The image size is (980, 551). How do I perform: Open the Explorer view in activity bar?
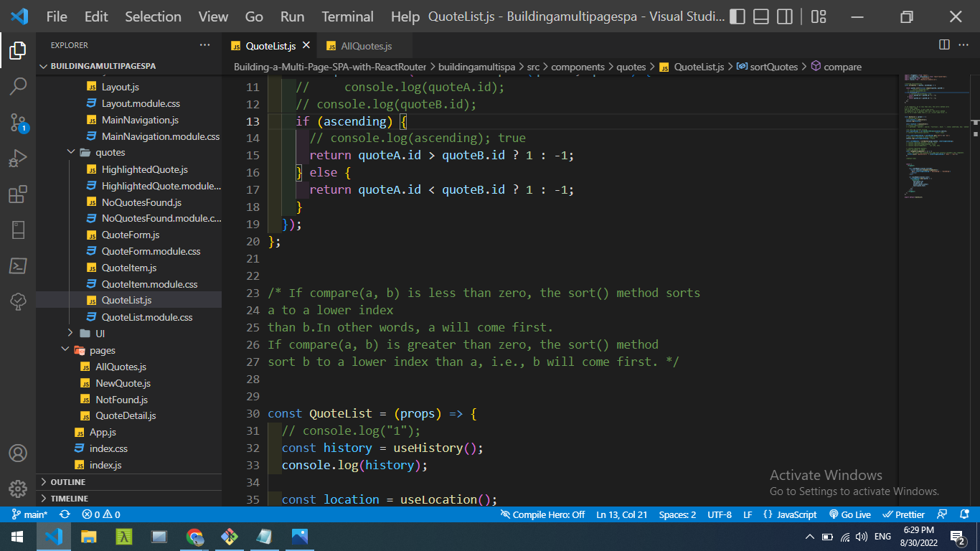tap(18, 51)
